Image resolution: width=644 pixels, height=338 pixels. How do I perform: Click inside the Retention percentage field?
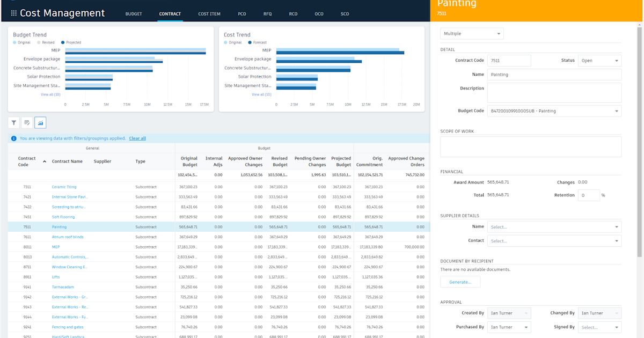pyautogui.click(x=588, y=195)
